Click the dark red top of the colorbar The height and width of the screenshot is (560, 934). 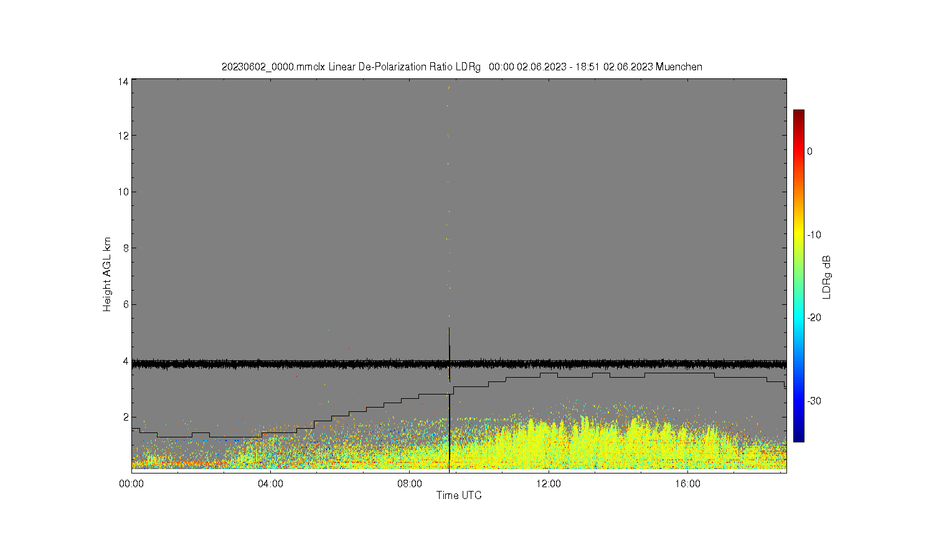(798, 114)
